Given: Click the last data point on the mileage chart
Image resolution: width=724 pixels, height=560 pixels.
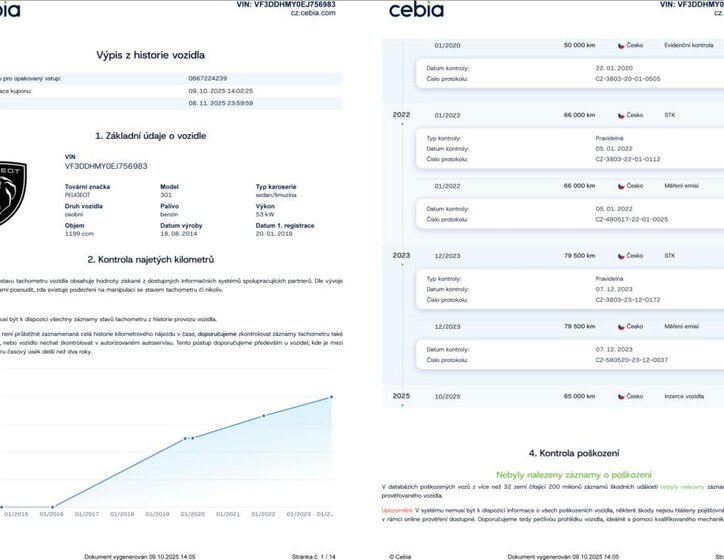Looking at the screenshot, I should 332,397.
